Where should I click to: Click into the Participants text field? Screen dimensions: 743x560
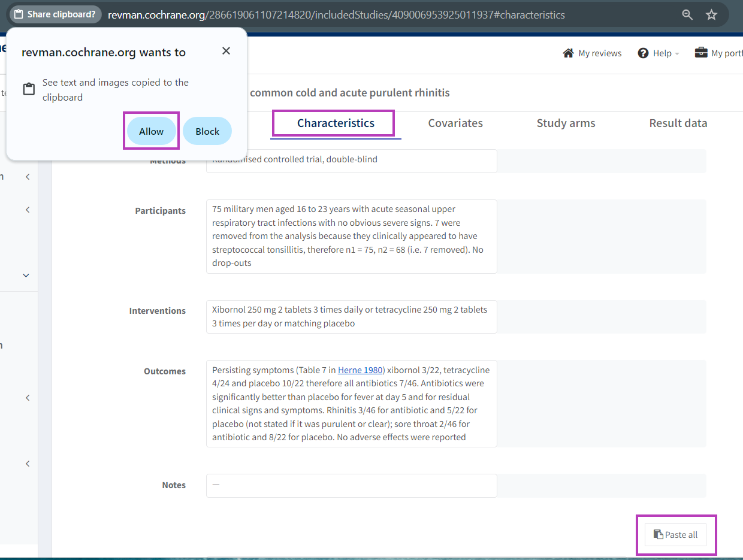click(x=351, y=236)
